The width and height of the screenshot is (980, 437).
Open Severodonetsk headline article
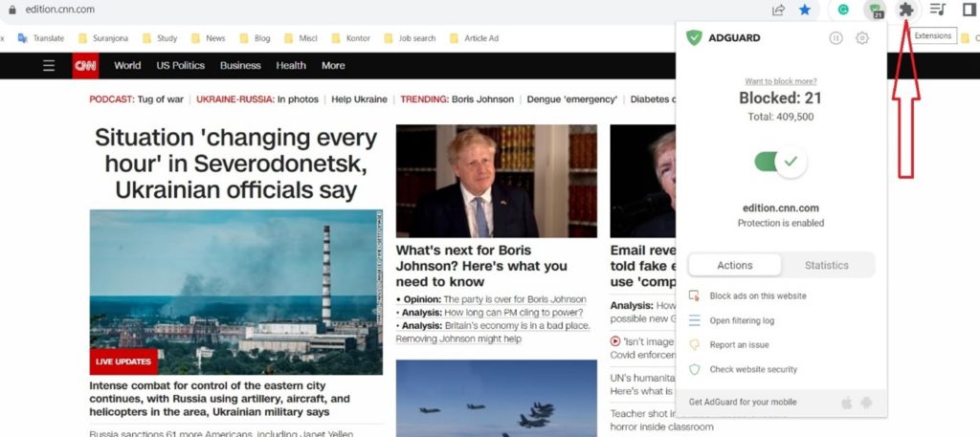pyautogui.click(x=236, y=164)
